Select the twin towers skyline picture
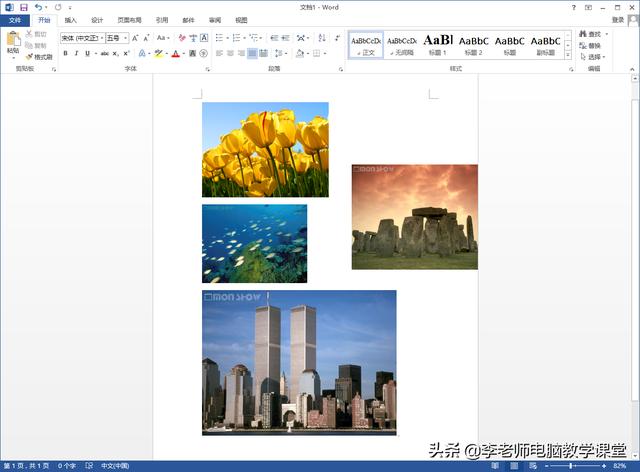The image size is (640, 472). [x=299, y=363]
